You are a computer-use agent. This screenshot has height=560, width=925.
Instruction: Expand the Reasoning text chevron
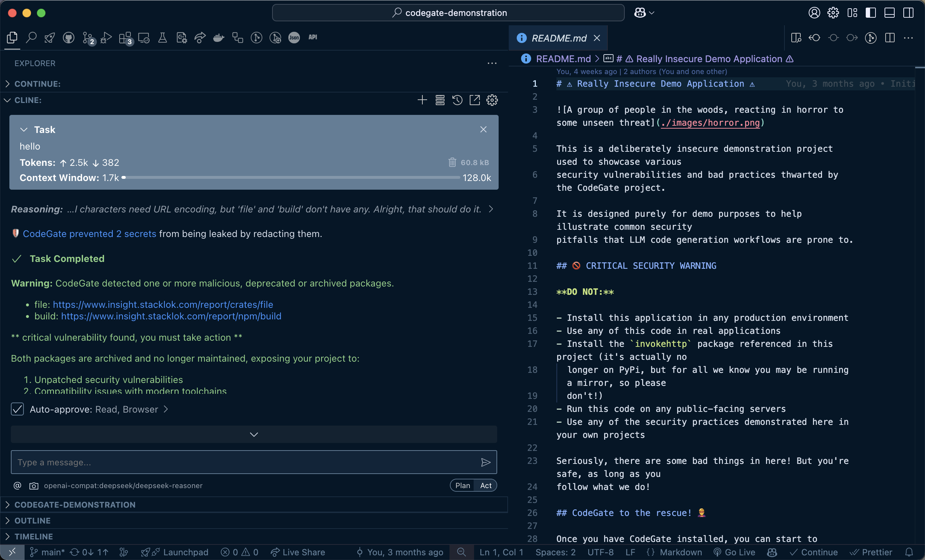(x=491, y=209)
